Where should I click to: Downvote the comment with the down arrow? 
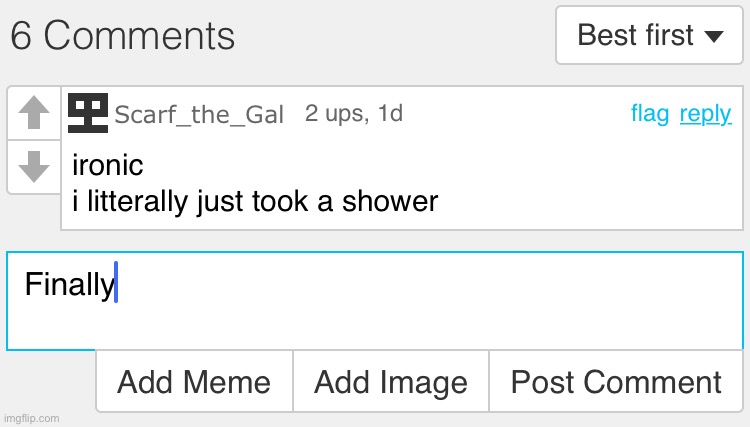click(34, 166)
